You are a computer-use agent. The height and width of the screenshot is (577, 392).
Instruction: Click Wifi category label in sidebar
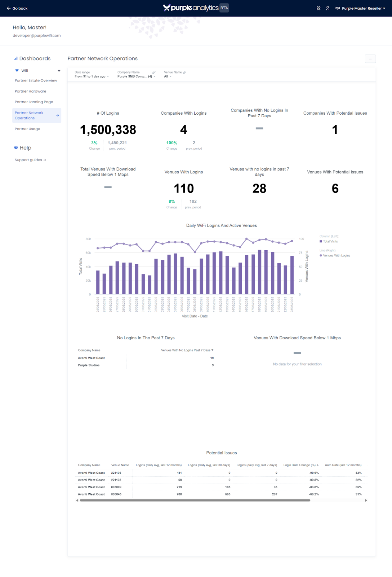click(x=24, y=71)
